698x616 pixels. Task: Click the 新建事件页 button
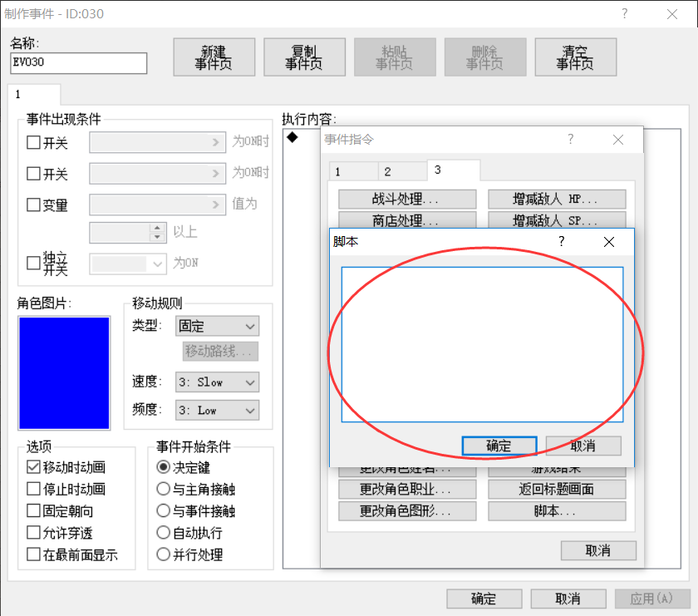coord(214,57)
